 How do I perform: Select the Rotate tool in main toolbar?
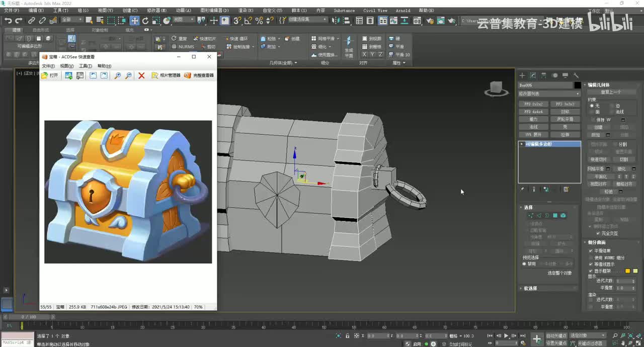coord(145,21)
